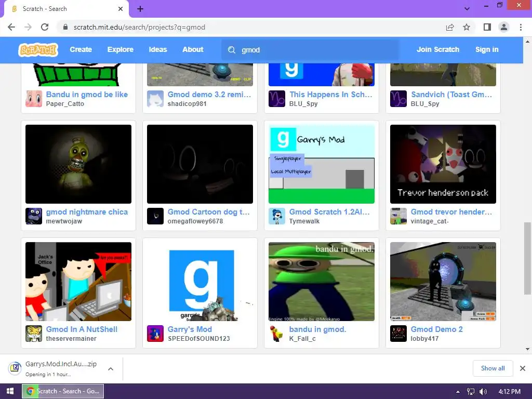Open the About page

click(x=193, y=49)
